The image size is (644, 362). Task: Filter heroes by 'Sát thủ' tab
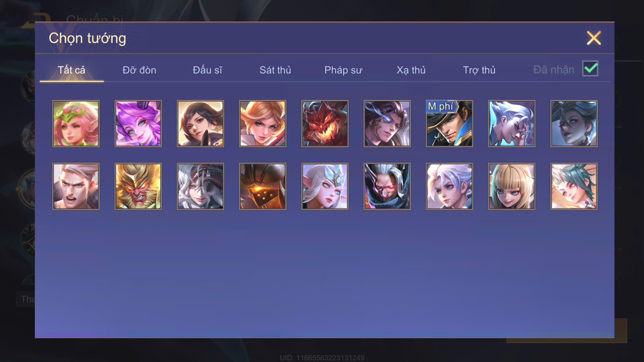tap(275, 70)
